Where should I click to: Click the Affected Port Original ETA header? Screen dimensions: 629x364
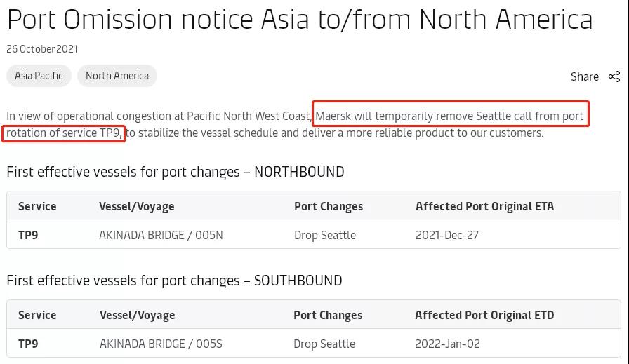pyautogui.click(x=484, y=206)
